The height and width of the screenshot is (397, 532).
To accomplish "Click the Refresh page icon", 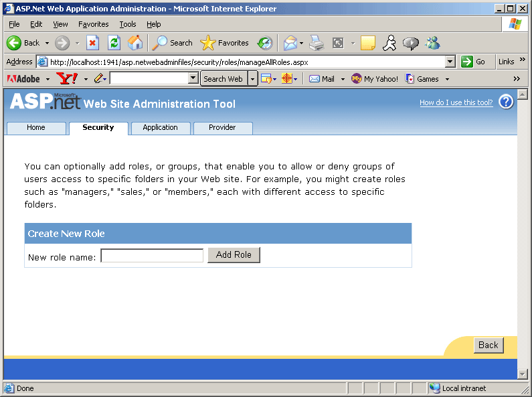I will click(114, 43).
